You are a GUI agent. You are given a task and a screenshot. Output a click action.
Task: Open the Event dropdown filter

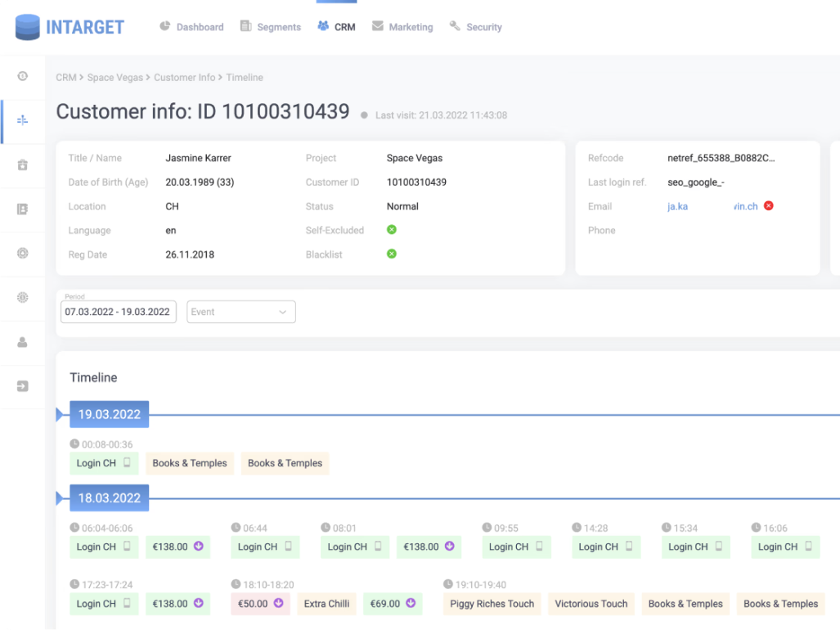(241, 312)
